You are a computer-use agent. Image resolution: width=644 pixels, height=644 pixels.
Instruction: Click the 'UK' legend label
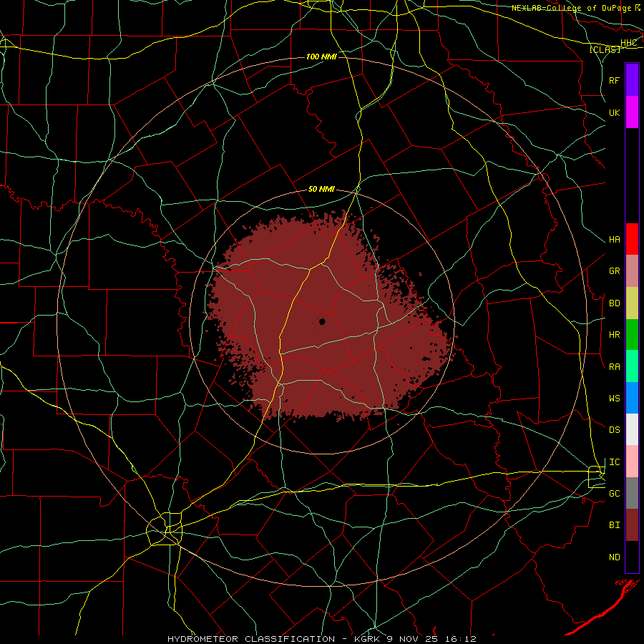click(x=615, y=112)
